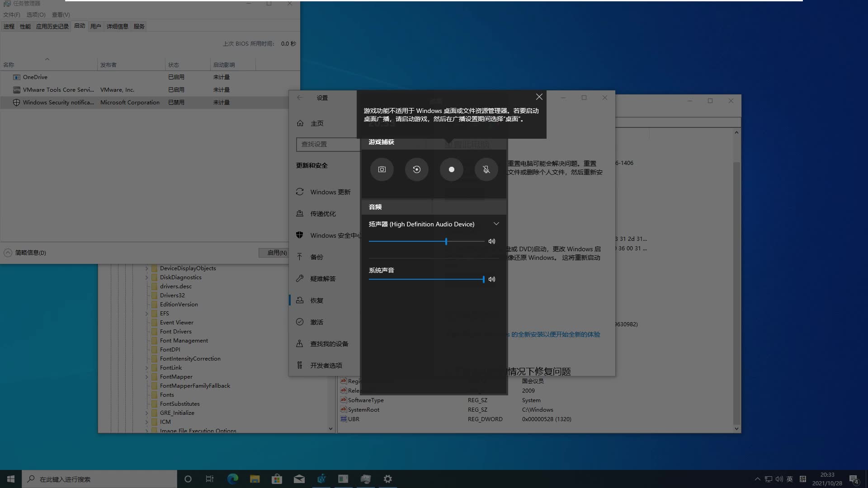Expand DiskDiagnostics registry key
The height and width of the screenshot is (488, 868).
(147, 277)
